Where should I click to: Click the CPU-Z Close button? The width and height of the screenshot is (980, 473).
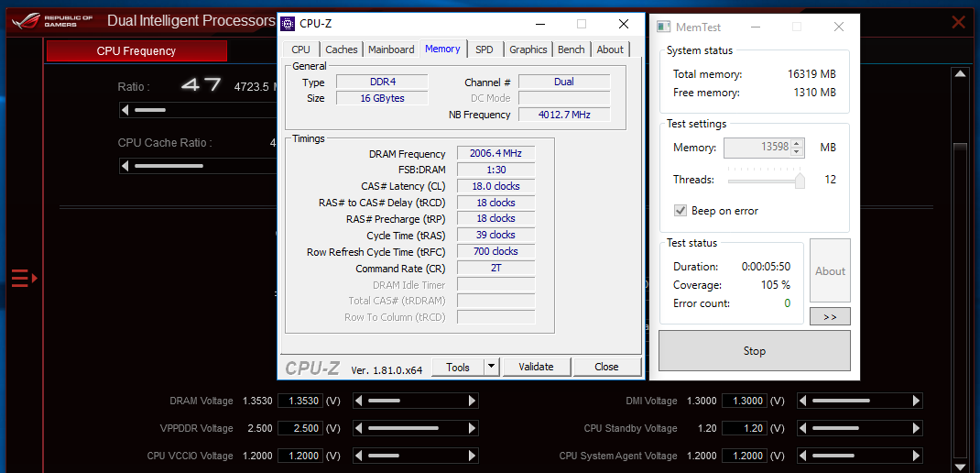click(607, 367)
